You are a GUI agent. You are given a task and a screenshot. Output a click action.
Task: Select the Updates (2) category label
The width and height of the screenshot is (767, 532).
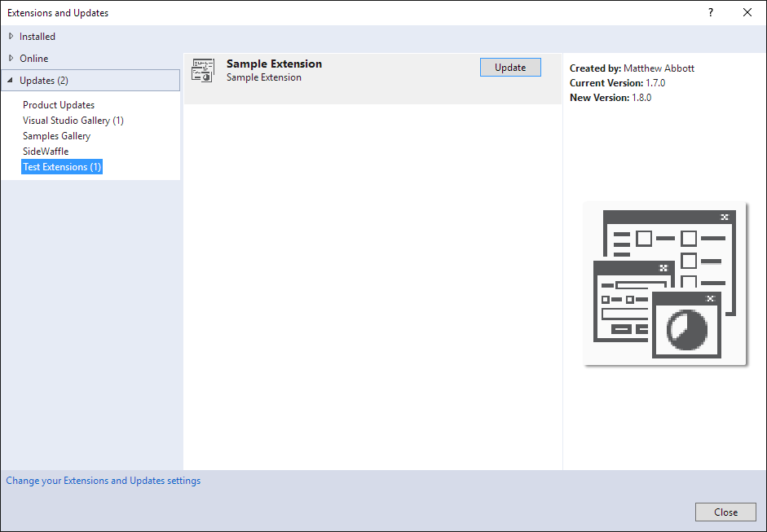[x=44, y=81]
